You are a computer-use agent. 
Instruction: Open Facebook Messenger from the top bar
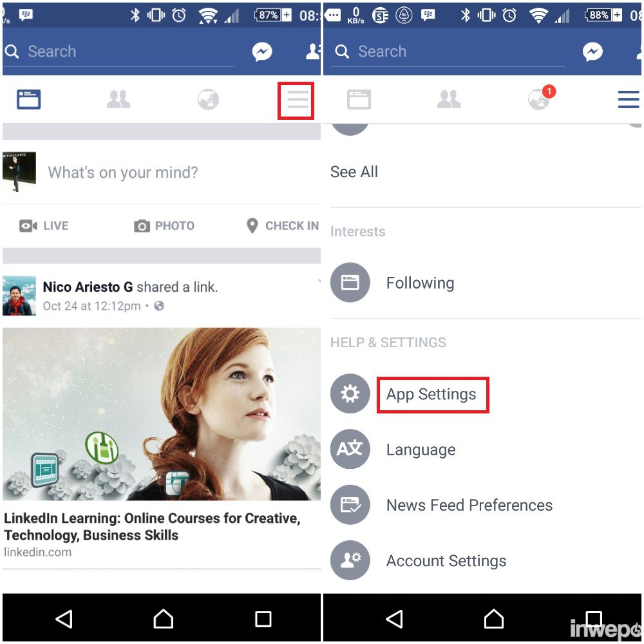[x=262, y=52]
